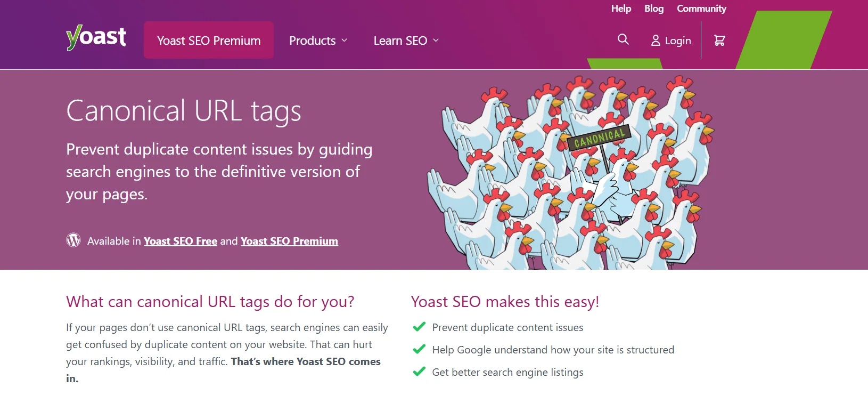Click the Yoast SEO Premium header button
Screen dimensions: 868x395
coord(209,39)
